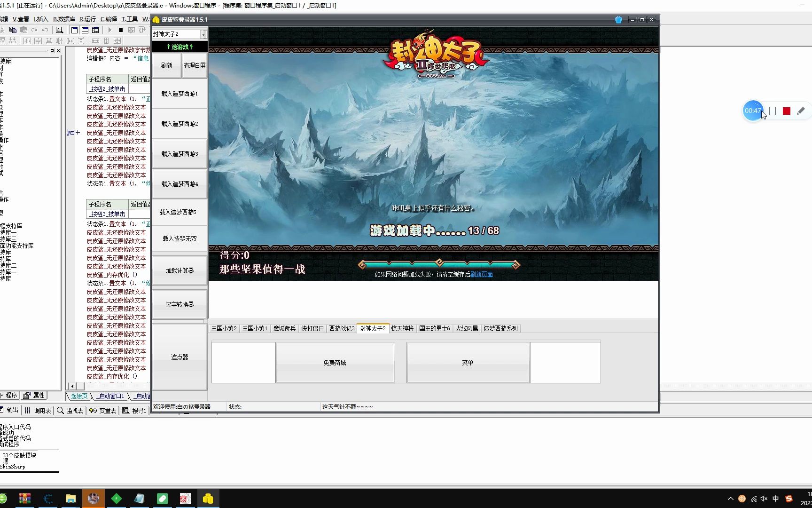Viewport: 812px width, 508px height.
Task: Click the bottom-panel layout icon in toolbar
Action: pos(85,30)
